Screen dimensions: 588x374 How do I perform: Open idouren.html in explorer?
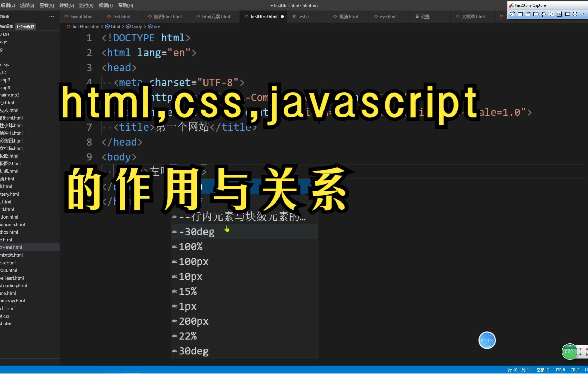(30, 225)
